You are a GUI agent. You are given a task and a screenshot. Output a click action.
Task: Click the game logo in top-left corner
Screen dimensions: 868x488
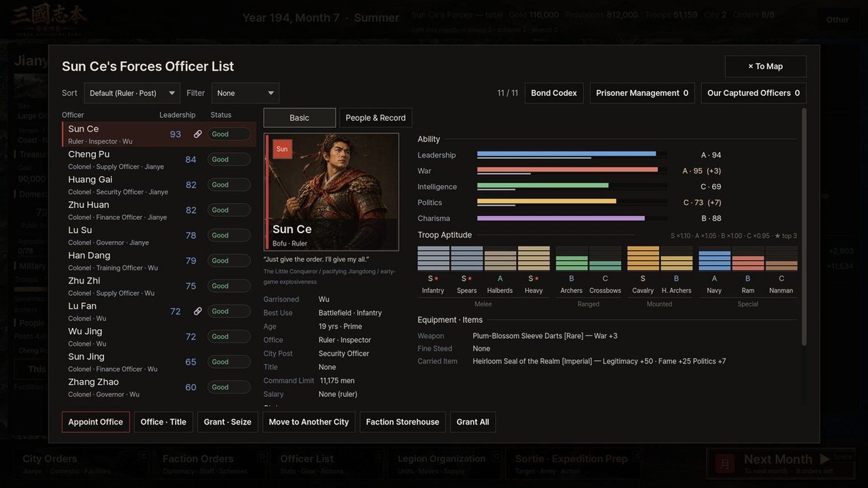click(49, 19)
